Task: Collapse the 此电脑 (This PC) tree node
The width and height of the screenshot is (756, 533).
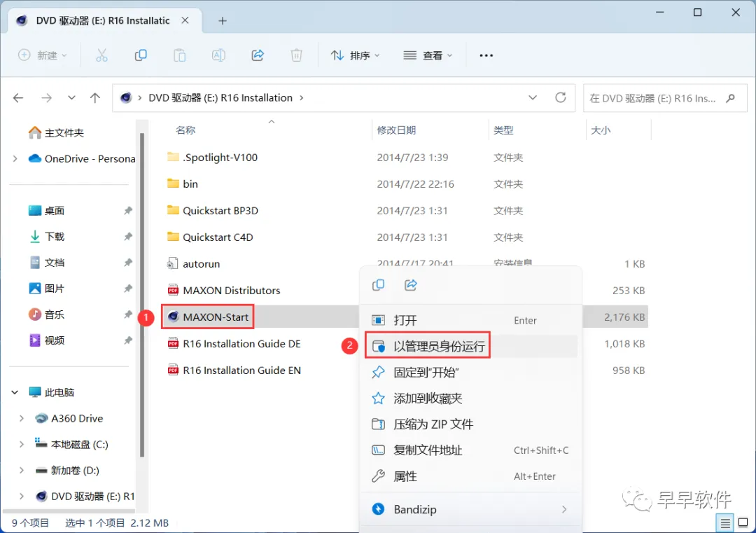Action: (15, 392)
